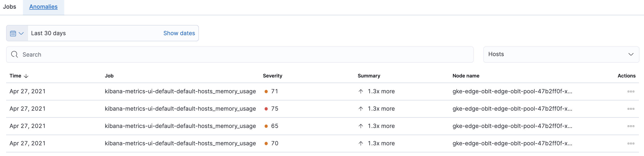Click the node name in severity 65 row
The height and width of the screenshot is (156, 644).
click(512, 126)
